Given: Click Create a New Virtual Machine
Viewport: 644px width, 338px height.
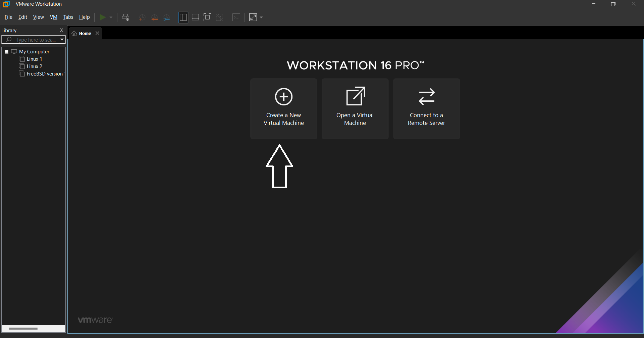Looking at the screenshot, I should pyautogui.click(x=284, y=108).
